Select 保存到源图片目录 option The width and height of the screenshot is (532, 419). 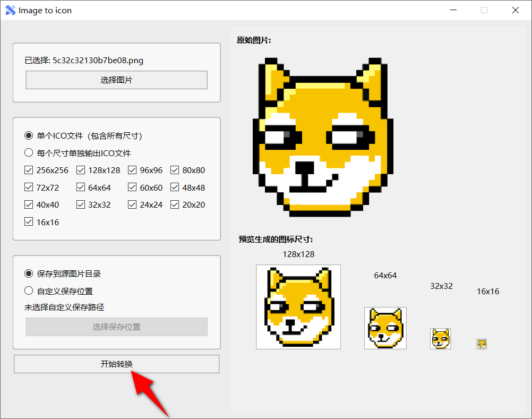28,273
